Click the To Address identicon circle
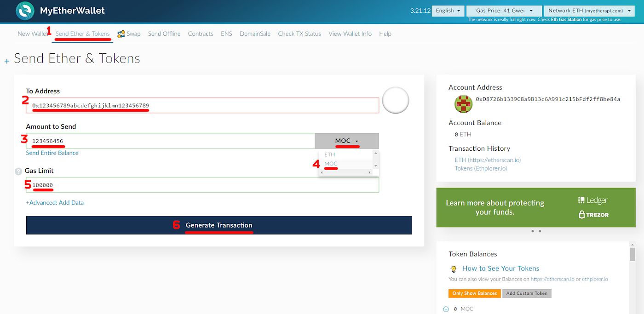This screenshot has width=644, height=314. click(396, 100)
